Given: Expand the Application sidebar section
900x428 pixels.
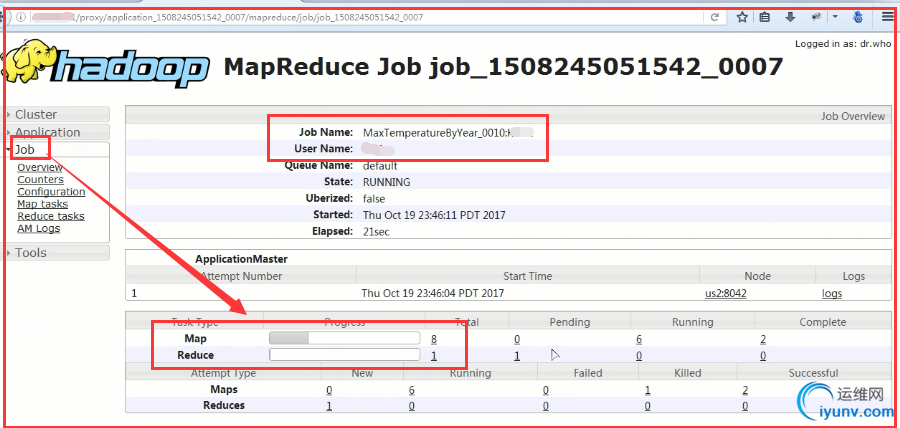Looking at the screenshot, I should [47, 132].
